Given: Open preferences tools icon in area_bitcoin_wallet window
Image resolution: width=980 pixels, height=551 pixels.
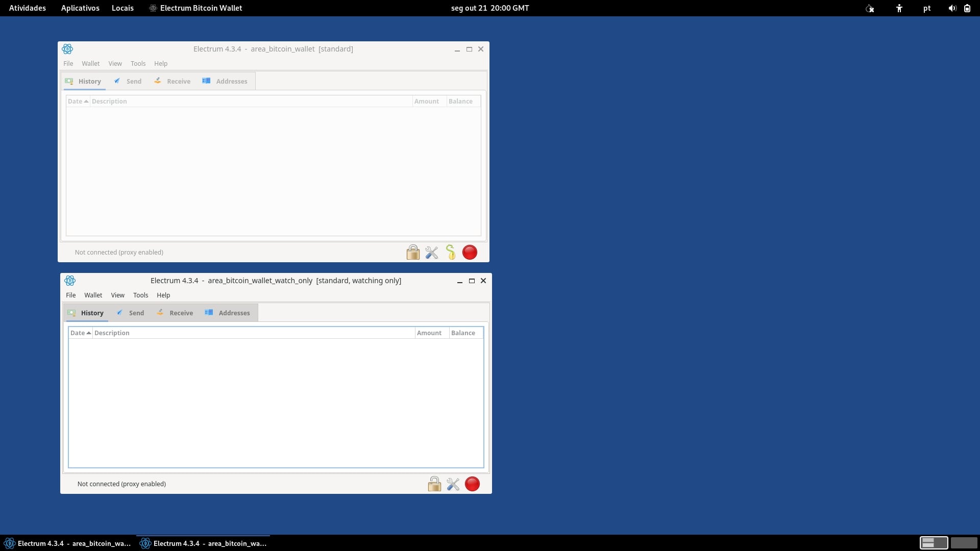Looking at the screenshot, I should 432,253.
